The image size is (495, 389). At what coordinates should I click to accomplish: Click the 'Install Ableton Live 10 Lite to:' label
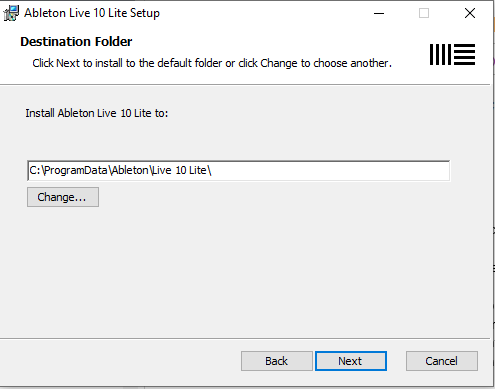pos(97,113)
